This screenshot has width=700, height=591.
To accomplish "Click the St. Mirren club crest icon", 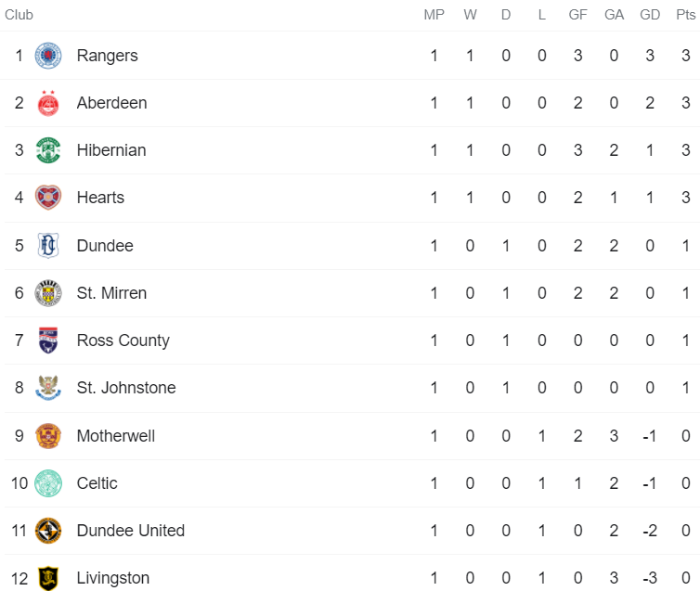I will pos(48,293).
